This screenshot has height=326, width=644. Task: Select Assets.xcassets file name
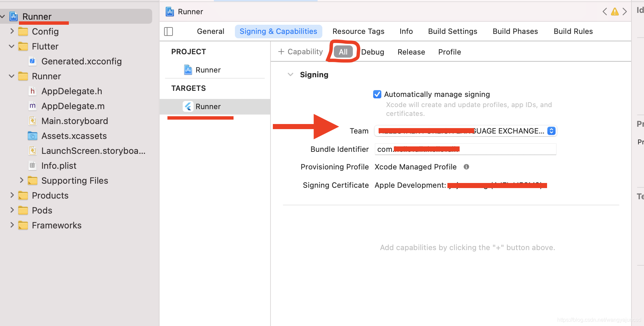pos(74,136)
